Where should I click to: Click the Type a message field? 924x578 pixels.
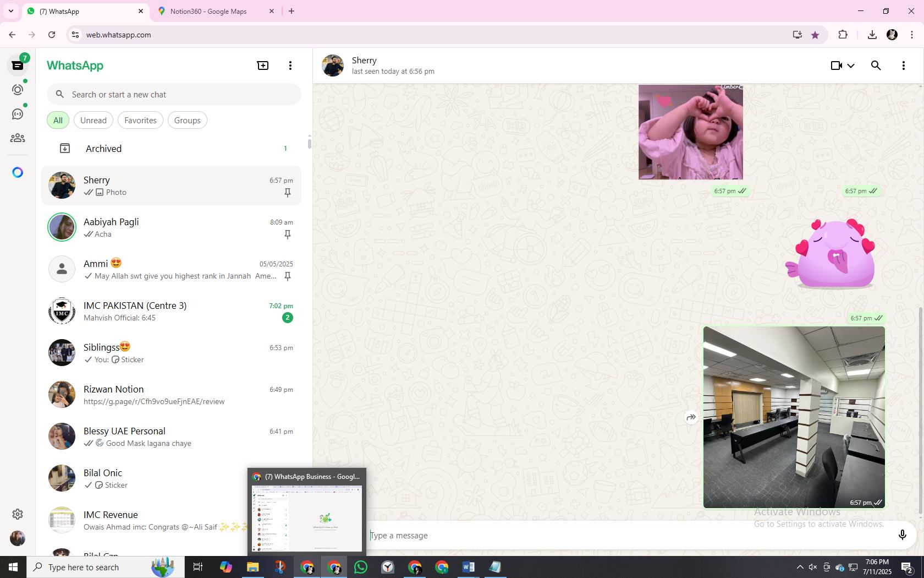(x=627, y=535)
